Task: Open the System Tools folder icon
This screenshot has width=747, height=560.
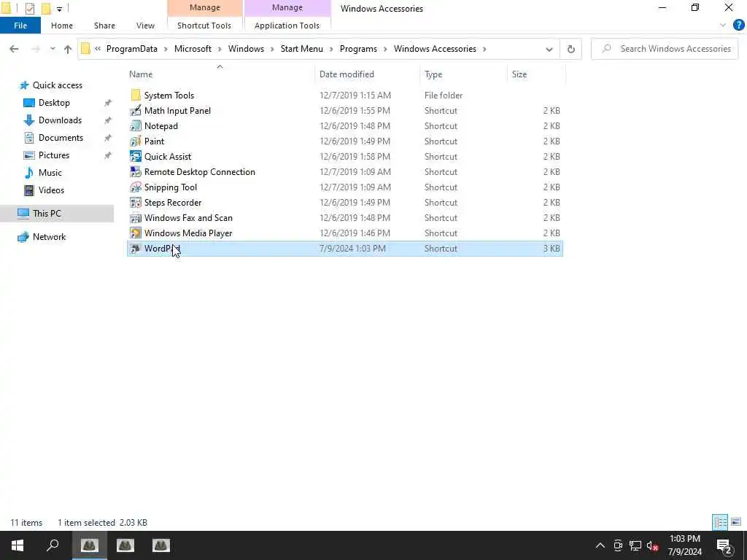Action: click(x=136, y=96)
